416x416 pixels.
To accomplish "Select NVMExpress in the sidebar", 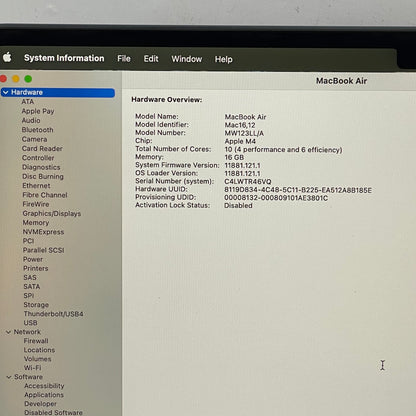I will (x=43, y=232).
